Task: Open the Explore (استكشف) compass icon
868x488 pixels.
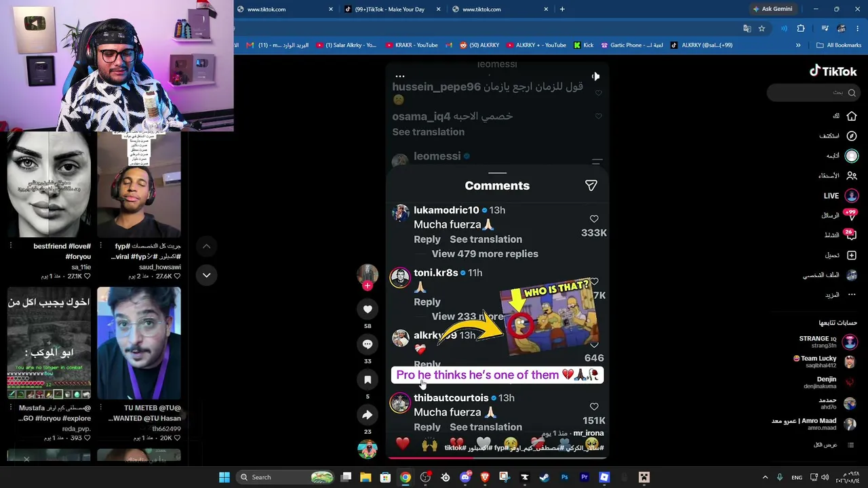Action: [851, 136]
